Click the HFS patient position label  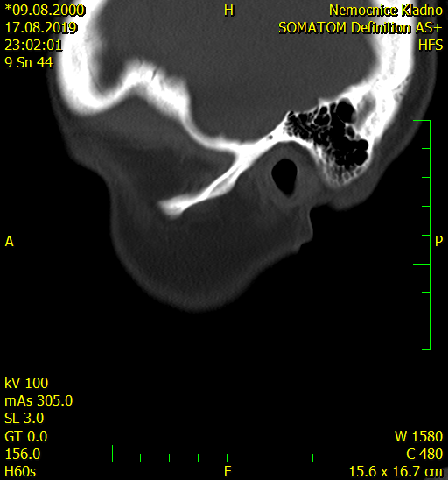tap(430, 46)
